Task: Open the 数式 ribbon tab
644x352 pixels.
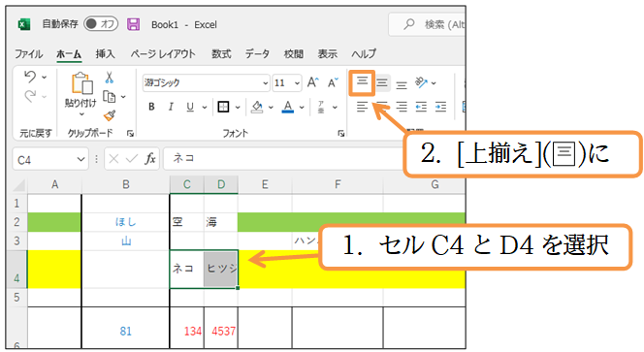Action: [x=221, y=53]
